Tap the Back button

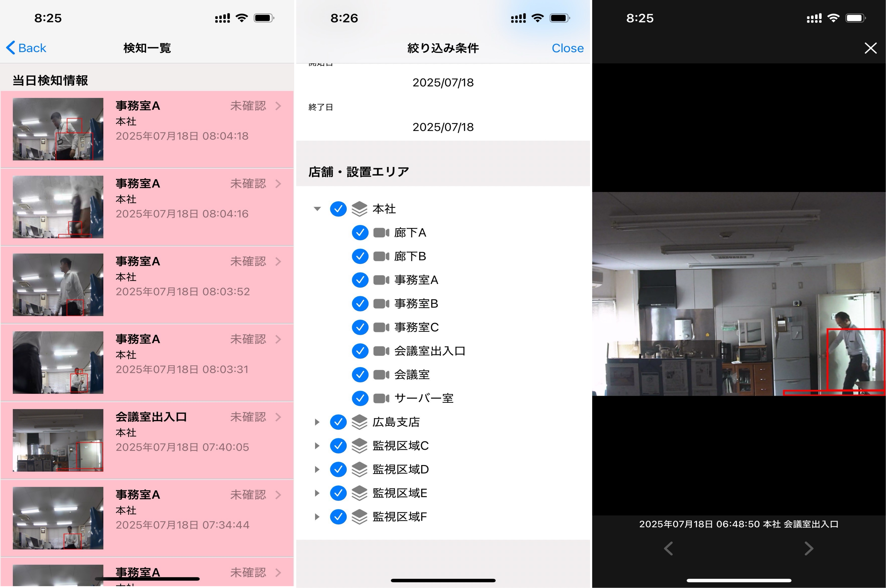(x=26, y=48)
